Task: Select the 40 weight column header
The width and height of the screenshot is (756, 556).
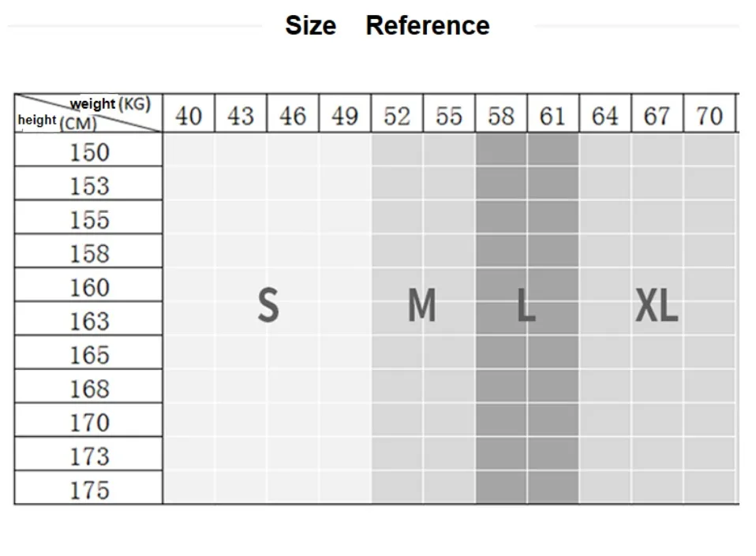Action: pyautogui.click(x=189, y=116)
